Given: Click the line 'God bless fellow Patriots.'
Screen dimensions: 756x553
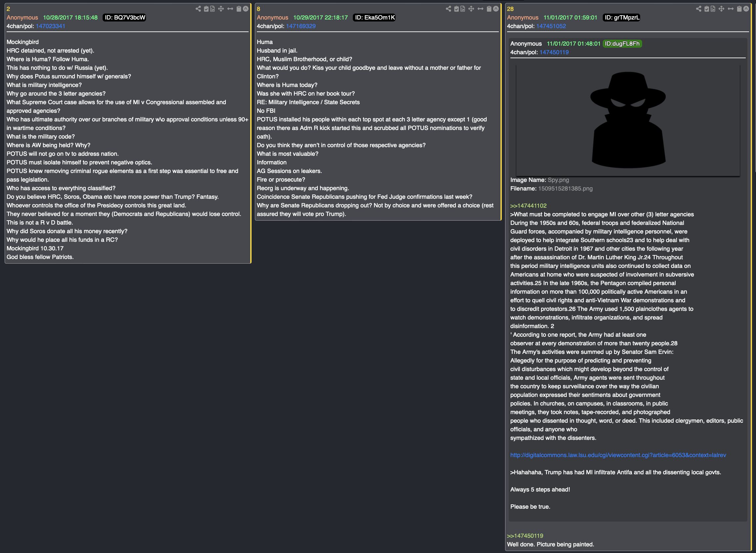Looking at the screenshot, I should (x=40, y=257).
